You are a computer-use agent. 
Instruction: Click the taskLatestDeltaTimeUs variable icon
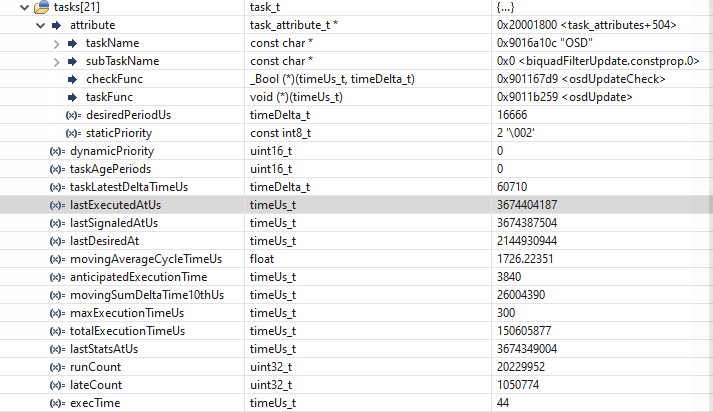tap(57, 187)
